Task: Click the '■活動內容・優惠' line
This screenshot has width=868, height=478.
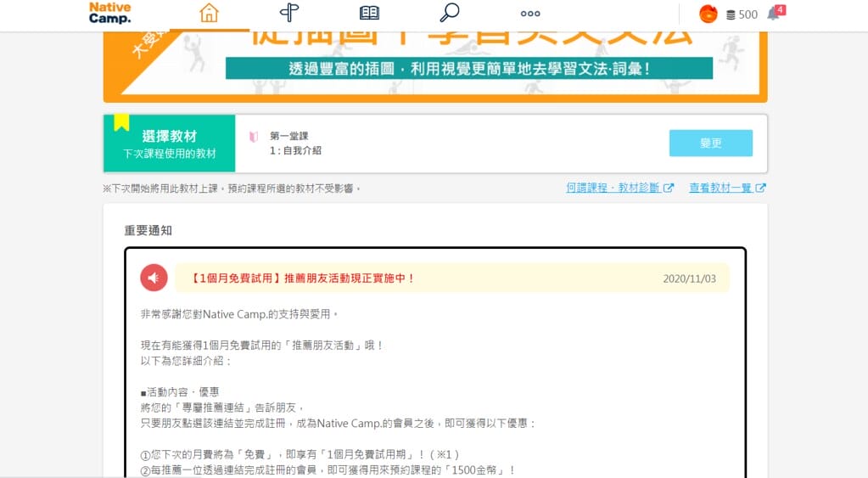Action: click(180, 392)
